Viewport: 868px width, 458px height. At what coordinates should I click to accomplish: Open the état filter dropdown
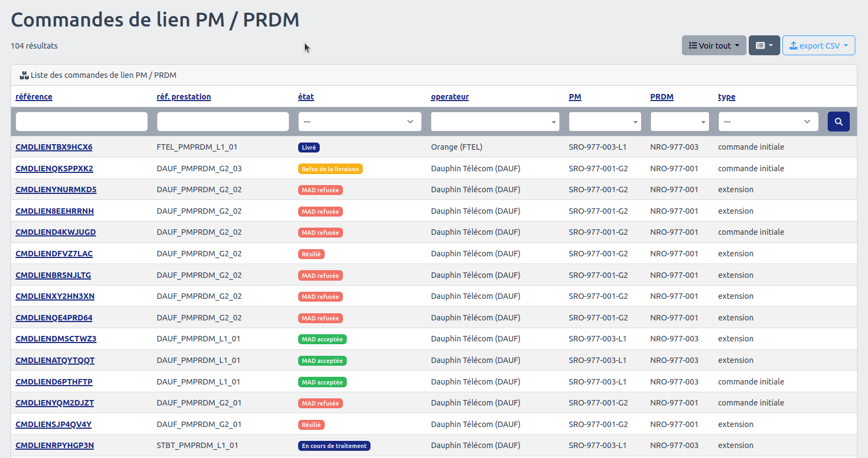pos(359,122)
